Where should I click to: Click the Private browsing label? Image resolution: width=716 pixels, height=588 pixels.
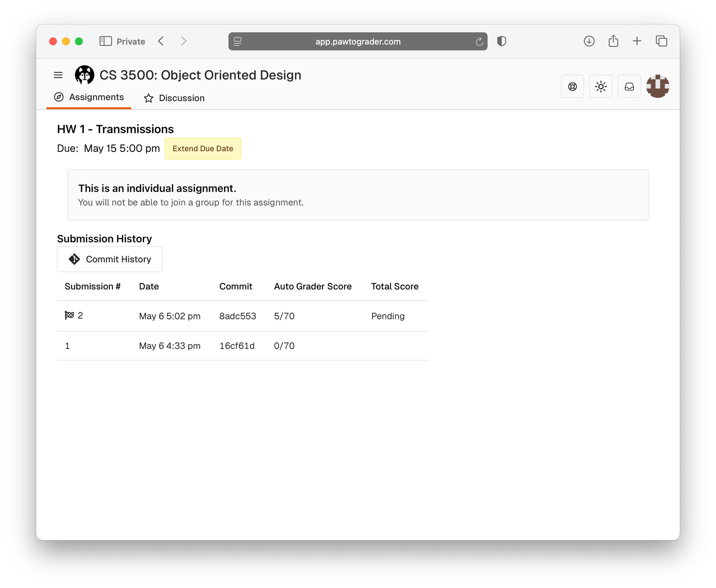(x=131, y=42)
